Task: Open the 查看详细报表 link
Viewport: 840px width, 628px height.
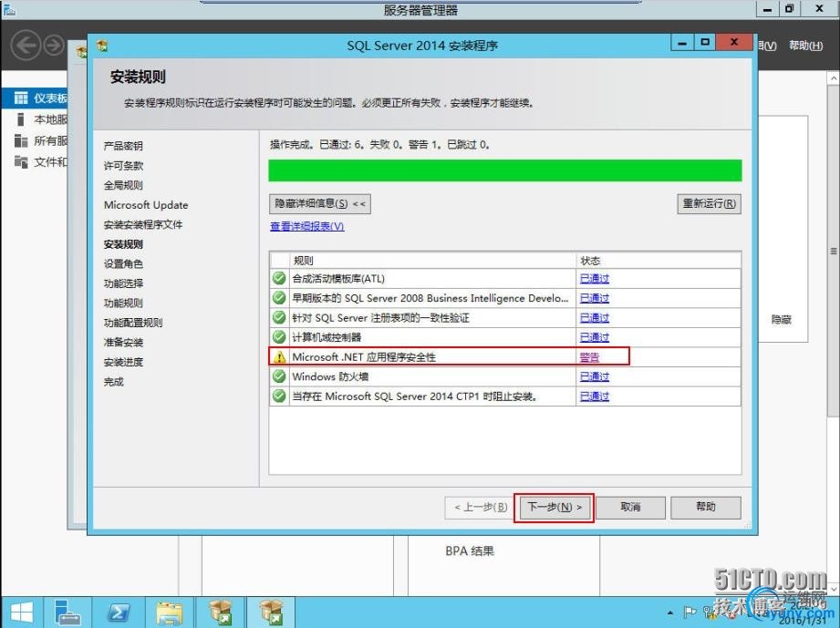Action: click(307, 226)
